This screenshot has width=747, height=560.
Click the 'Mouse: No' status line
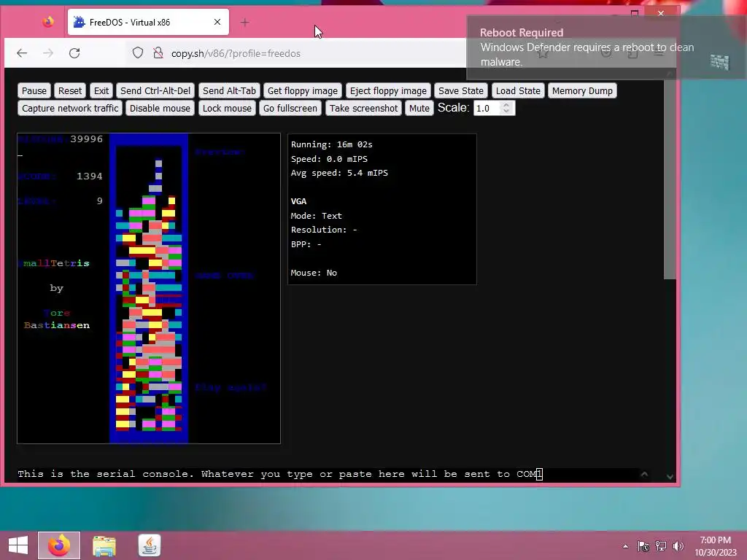[314, 273]
